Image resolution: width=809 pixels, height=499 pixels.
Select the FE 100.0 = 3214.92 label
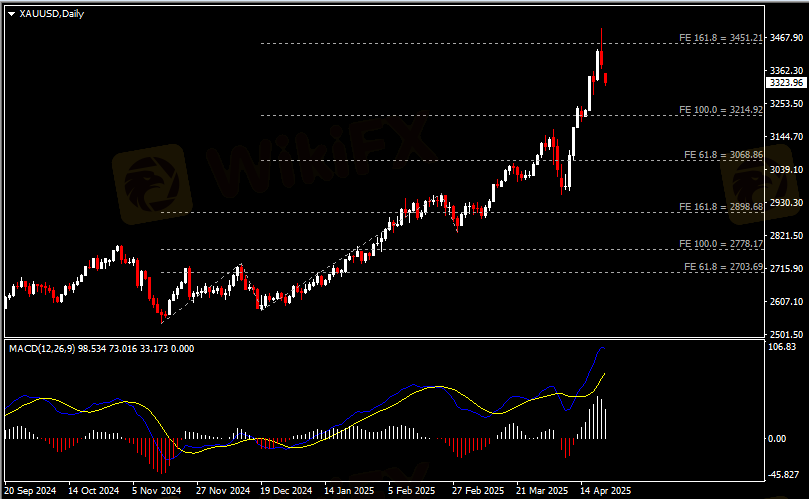(x=721, y=110)
